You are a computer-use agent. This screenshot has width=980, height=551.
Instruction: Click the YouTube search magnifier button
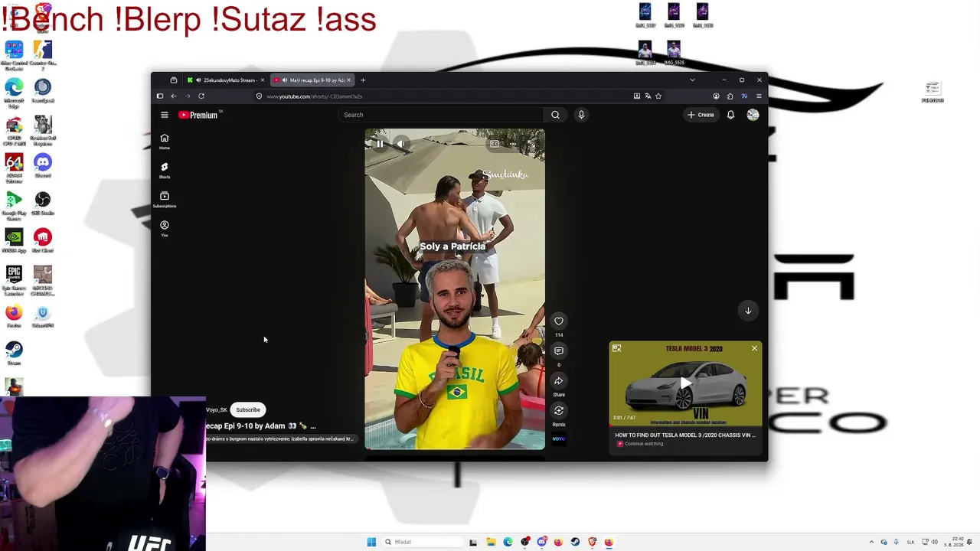pyautogui.click(x=555, y=115)
